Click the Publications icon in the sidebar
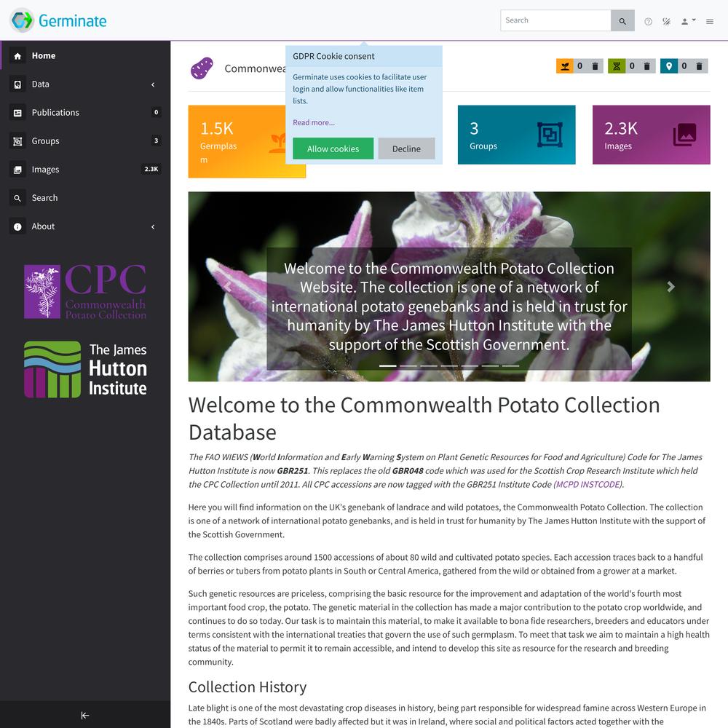Viewport: 728px width, 728px height. tap(17, 113)
